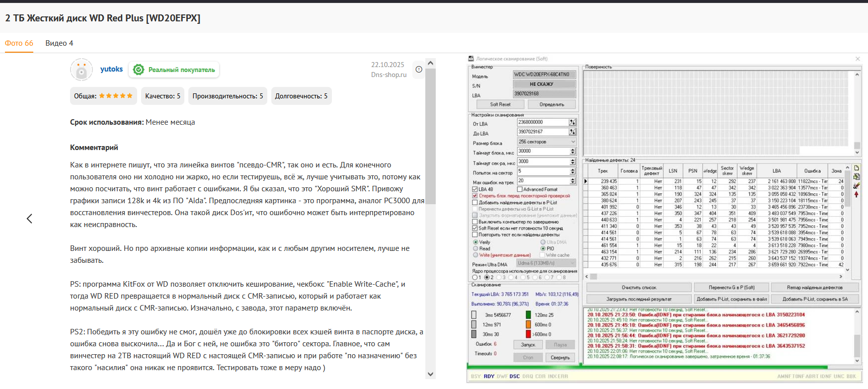Image resolution: width=868 pixels, height=389 pixels.
Task: Check Добавить найденные дефекты в P-List
Action: [x=475, y=202]
